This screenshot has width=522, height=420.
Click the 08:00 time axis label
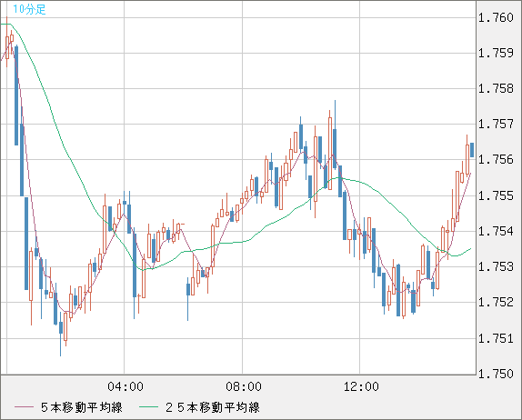244,386
